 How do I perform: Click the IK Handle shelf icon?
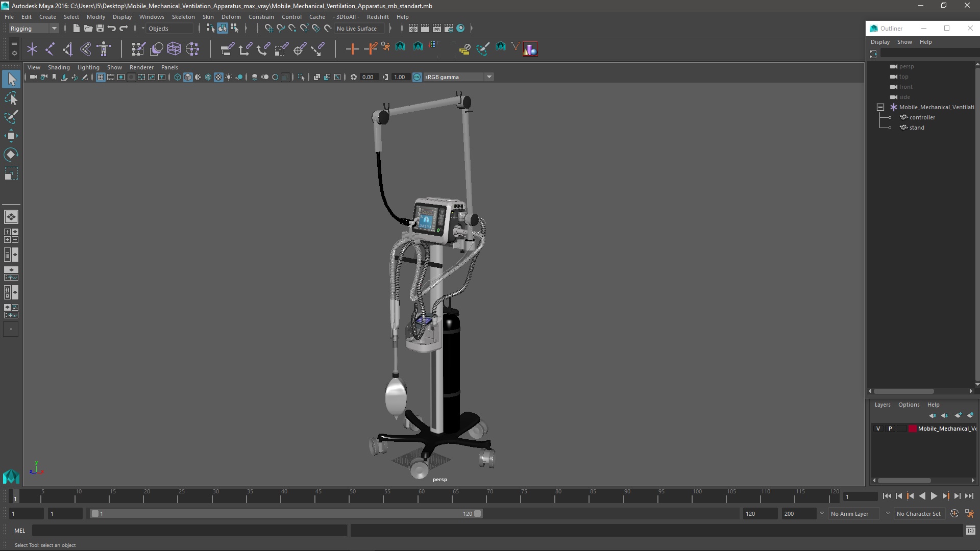pyautogui.click(x=68, y=49)
